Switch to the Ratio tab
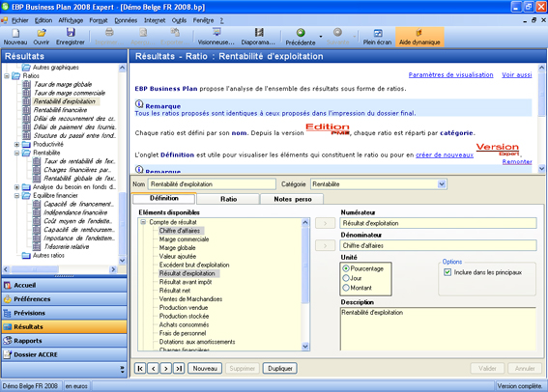548x392 pixels. (228, 199)
